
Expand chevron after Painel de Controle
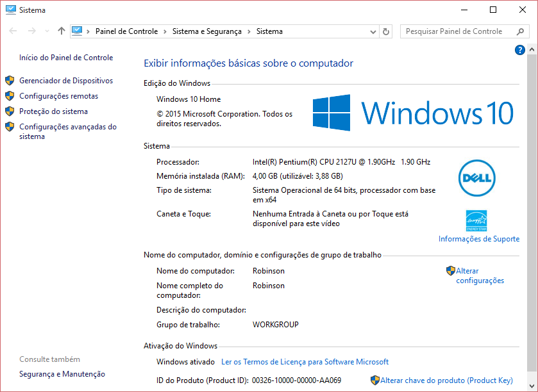(165, 31)
